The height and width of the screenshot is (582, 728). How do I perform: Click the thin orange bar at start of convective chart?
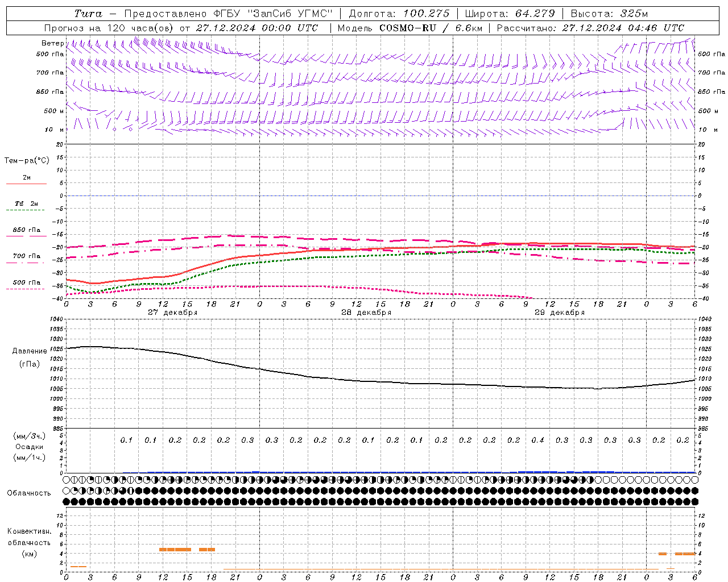(x=78, y=566)
